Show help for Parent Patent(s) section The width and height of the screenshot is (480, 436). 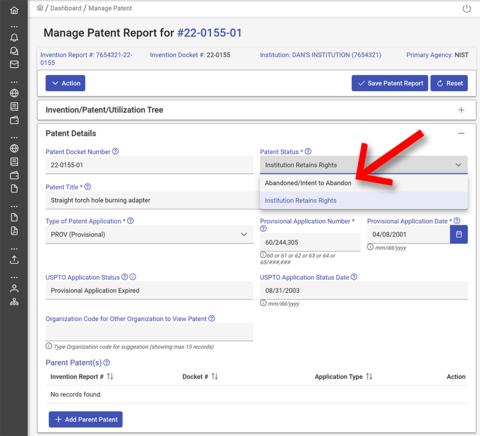(107, 362)
